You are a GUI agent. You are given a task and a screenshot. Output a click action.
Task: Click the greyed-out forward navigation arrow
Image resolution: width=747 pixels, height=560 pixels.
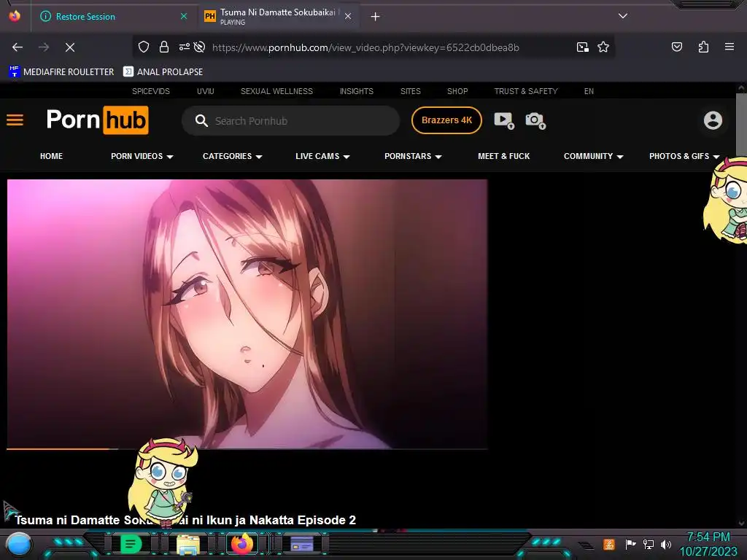pos(44,47)
